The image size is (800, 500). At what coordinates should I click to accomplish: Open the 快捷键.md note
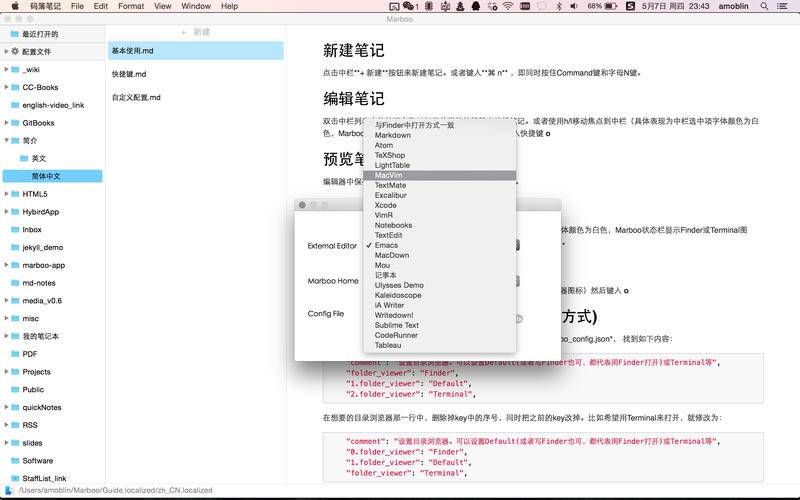195,74
